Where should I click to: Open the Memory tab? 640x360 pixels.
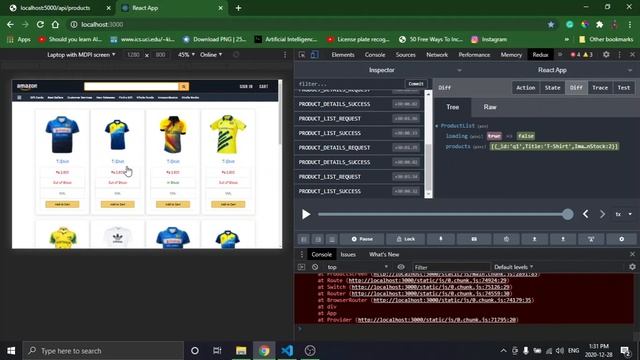tap(511, 55)
